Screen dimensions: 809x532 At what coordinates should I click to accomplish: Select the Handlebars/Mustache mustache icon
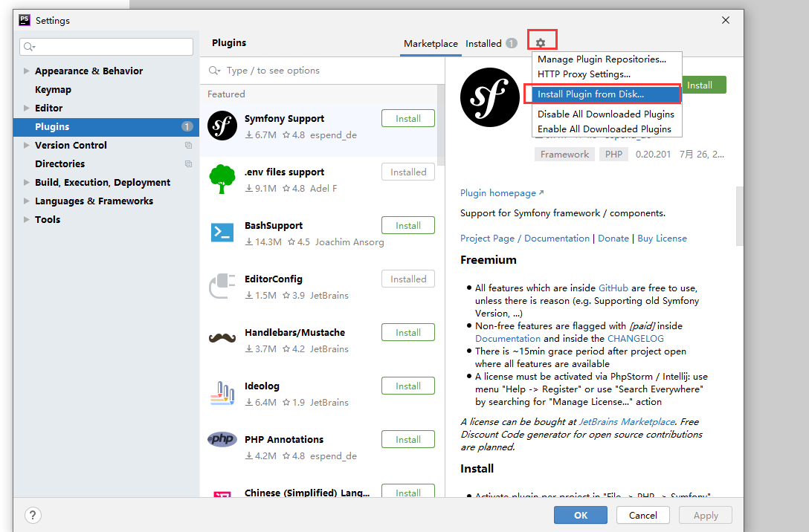click(222, 339)
